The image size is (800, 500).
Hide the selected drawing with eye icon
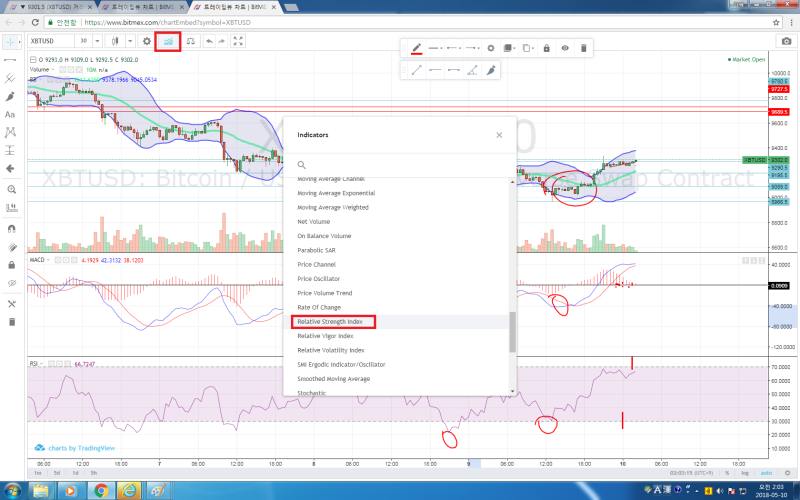click(x=565, y=48)
